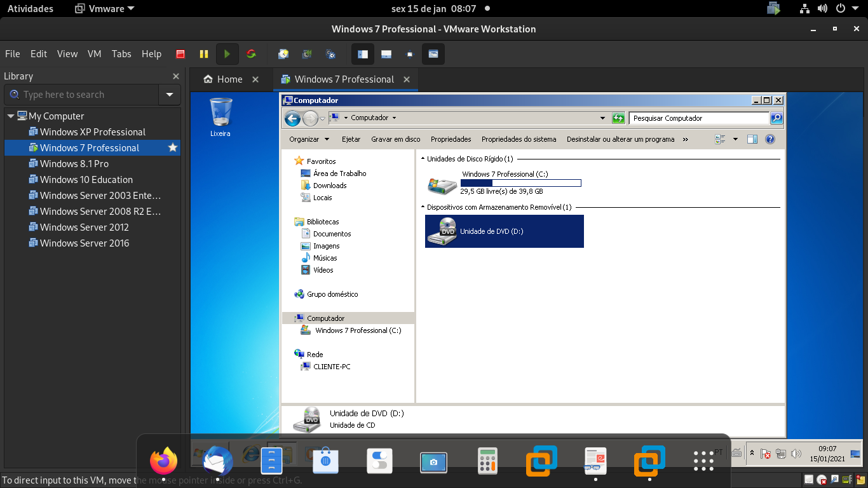Close the Library panel

(x=176, y=76)
